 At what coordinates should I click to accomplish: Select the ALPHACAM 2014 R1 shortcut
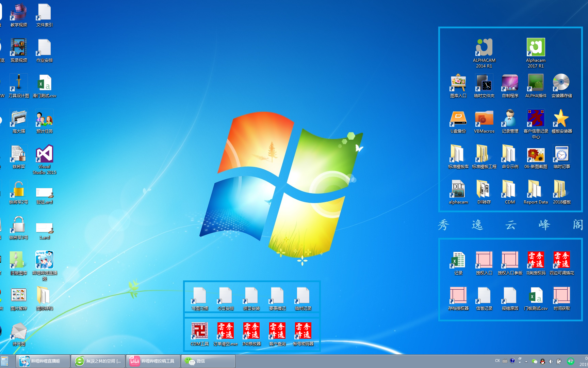(x=484, y=53)
